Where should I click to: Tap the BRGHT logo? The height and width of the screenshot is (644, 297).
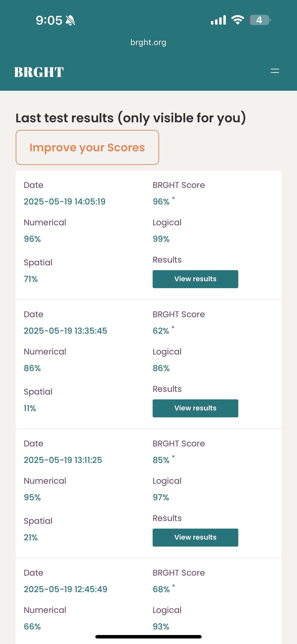pos(39,72)
